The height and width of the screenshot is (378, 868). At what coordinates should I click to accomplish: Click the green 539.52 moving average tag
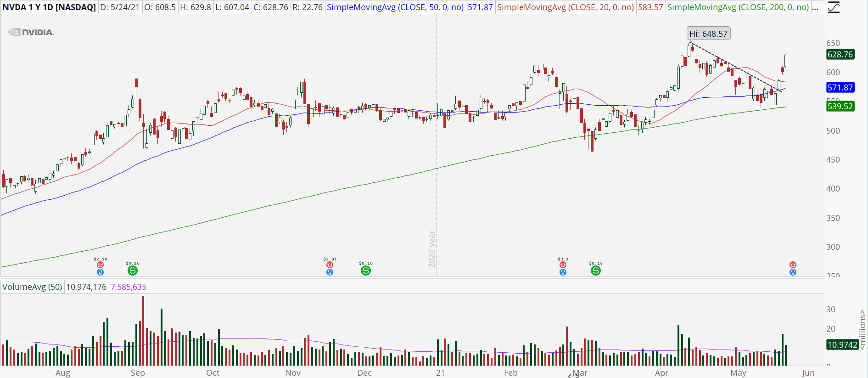pos(840,106)
